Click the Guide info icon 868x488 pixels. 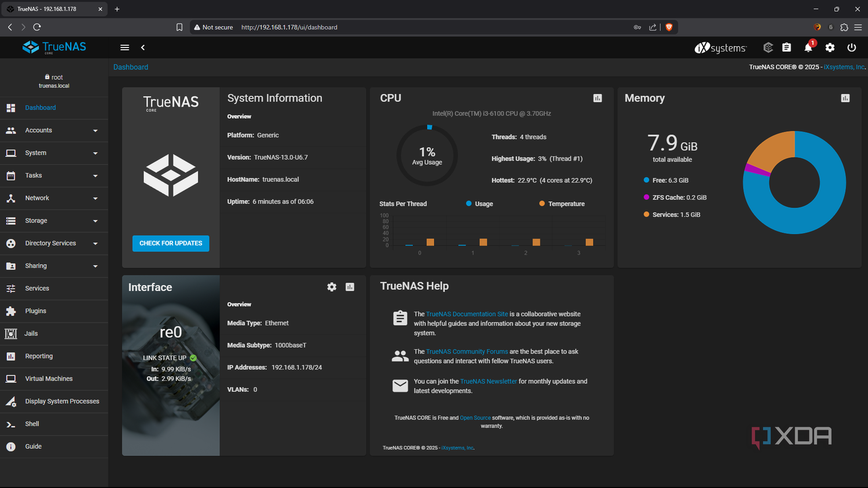[11, 446]
